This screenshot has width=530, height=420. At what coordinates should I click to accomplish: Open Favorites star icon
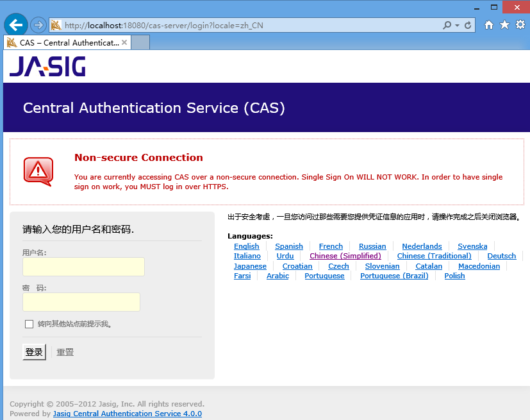coord(504,24)
